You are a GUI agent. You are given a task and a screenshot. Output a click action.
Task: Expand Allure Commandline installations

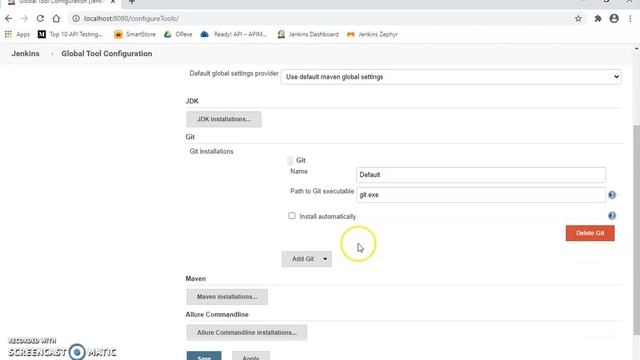(x=247, y=333)
